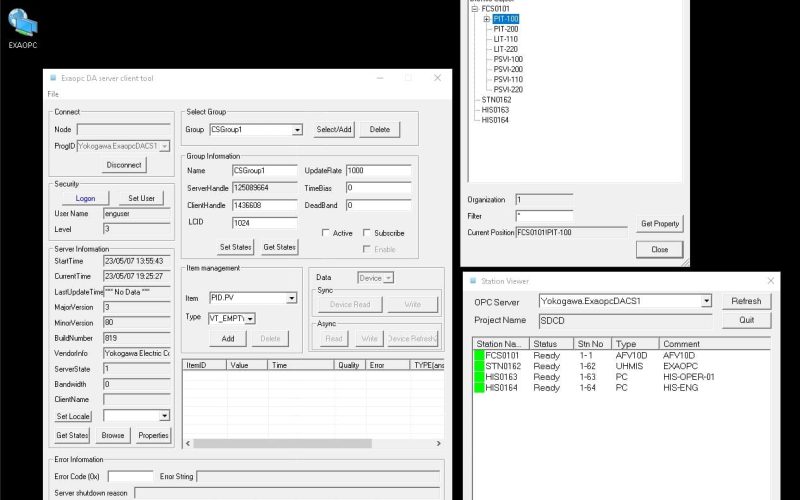This screenshot has height=500, width=800.
Task: Click the Station Name column header
Action: 501,344
